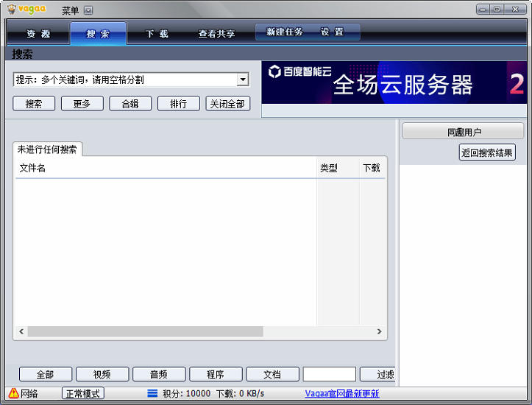532x405 pixels.
Task: Click 返回搜索结果 button
Action: (487, 152)
